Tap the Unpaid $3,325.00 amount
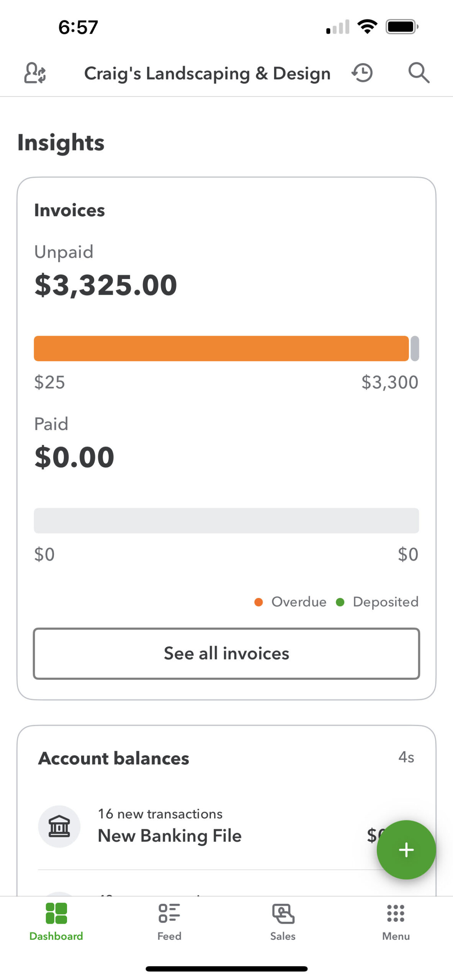Image resolution: width=453 pixels, height=980 pixels. [106, 284]
